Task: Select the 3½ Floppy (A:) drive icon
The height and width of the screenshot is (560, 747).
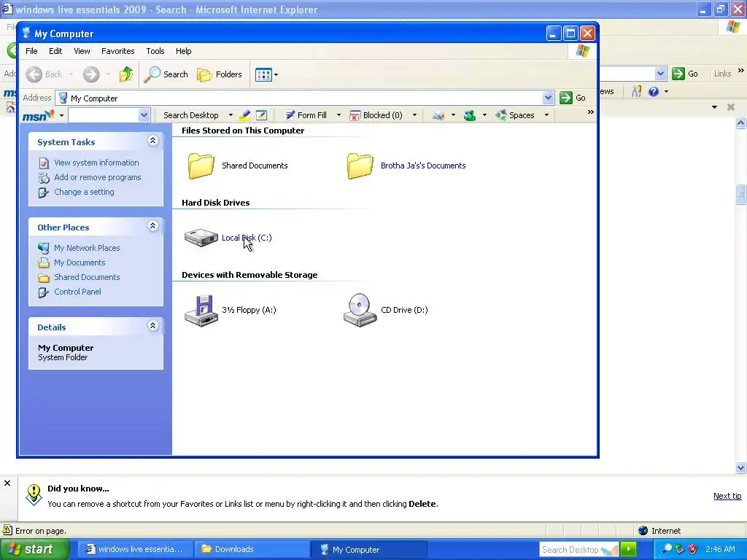Action: click(x=201, y=310)
